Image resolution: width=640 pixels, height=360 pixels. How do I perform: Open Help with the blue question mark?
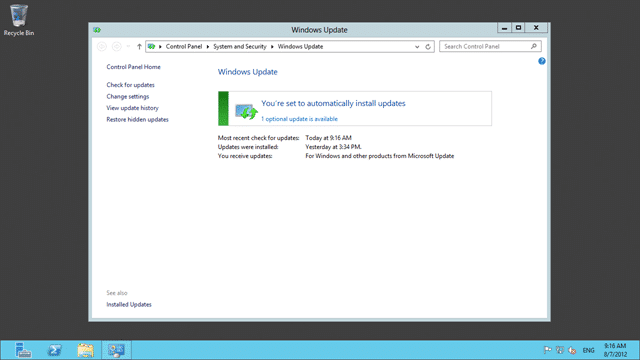(542, 61)
